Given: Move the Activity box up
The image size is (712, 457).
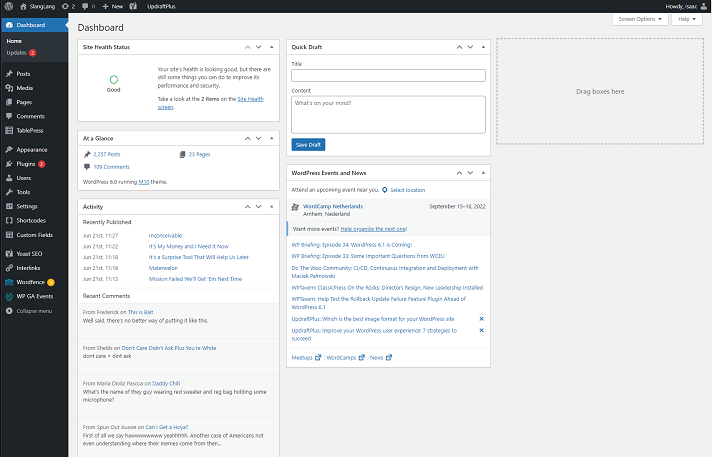Looking at the screenshot, I should point(247,207).
